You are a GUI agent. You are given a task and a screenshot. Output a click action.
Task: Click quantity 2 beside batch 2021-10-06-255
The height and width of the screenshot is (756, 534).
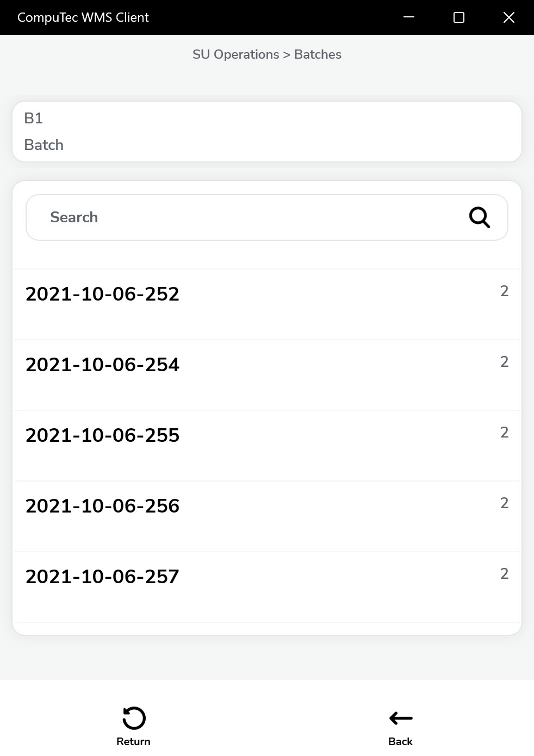click(x=504, y=433)
